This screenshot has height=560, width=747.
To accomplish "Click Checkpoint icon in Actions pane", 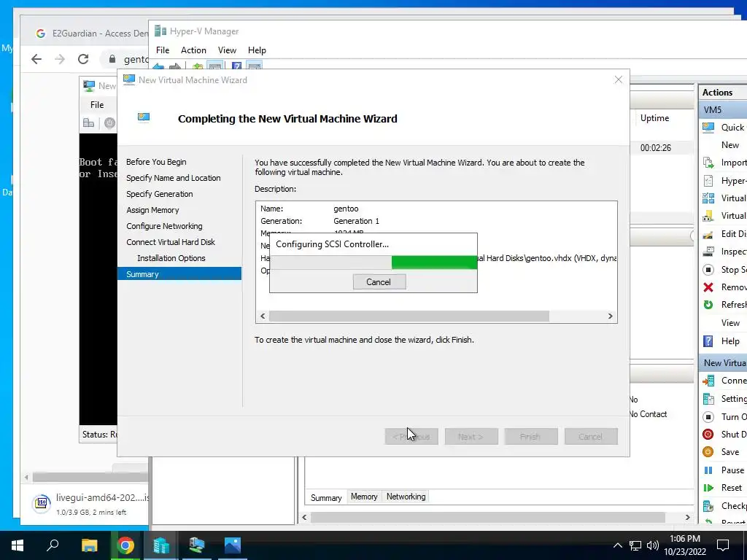I will (x=708, y=506).
